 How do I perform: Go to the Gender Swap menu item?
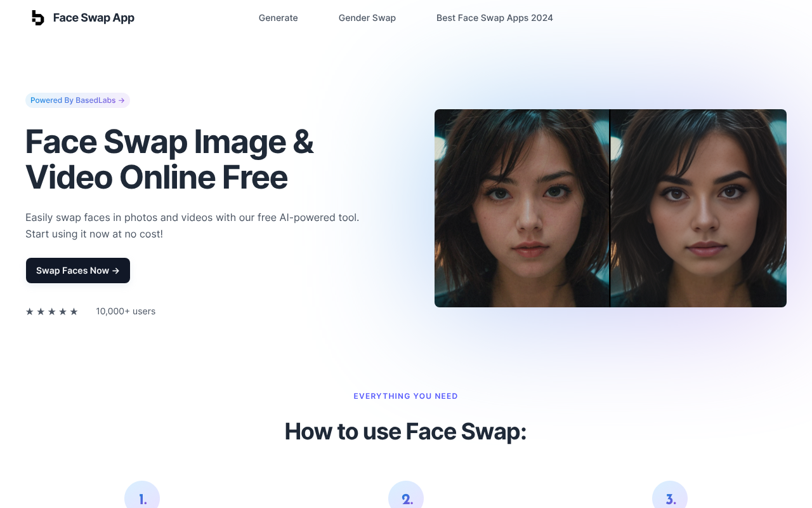[367, 18]
